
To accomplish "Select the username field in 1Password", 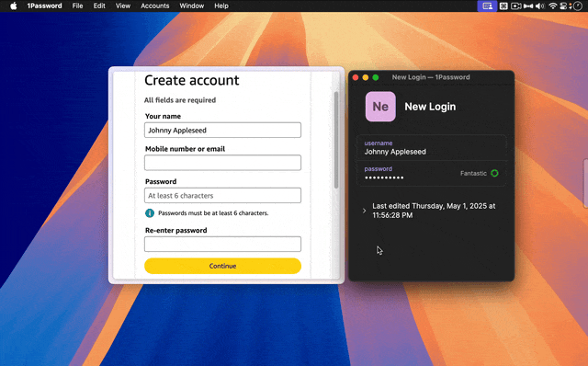I will tap(431, 148).
